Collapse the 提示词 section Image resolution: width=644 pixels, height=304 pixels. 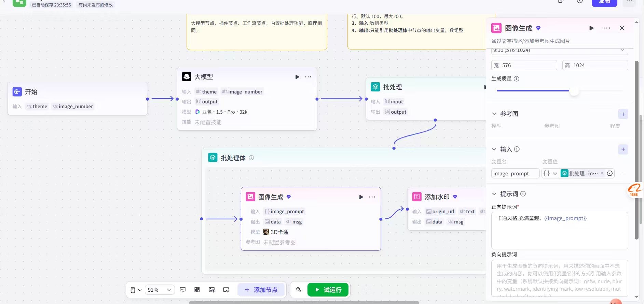pyautogui.click(x=494, y=194)
